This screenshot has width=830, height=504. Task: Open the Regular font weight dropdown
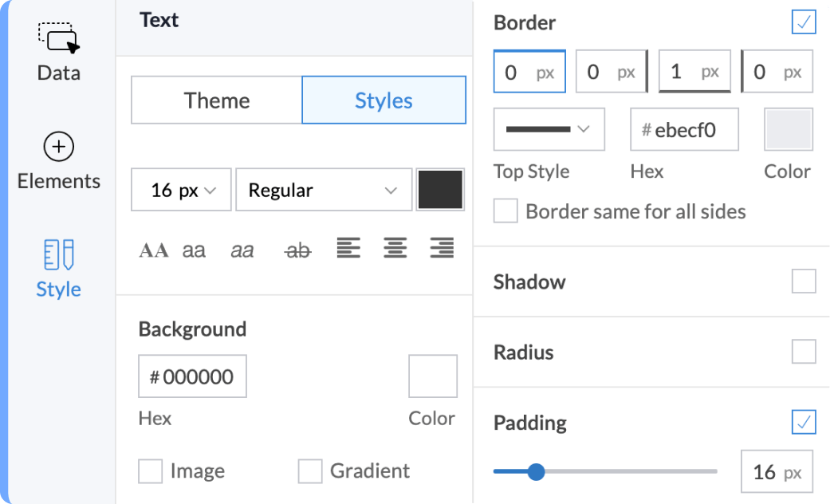tap(323, 191)
